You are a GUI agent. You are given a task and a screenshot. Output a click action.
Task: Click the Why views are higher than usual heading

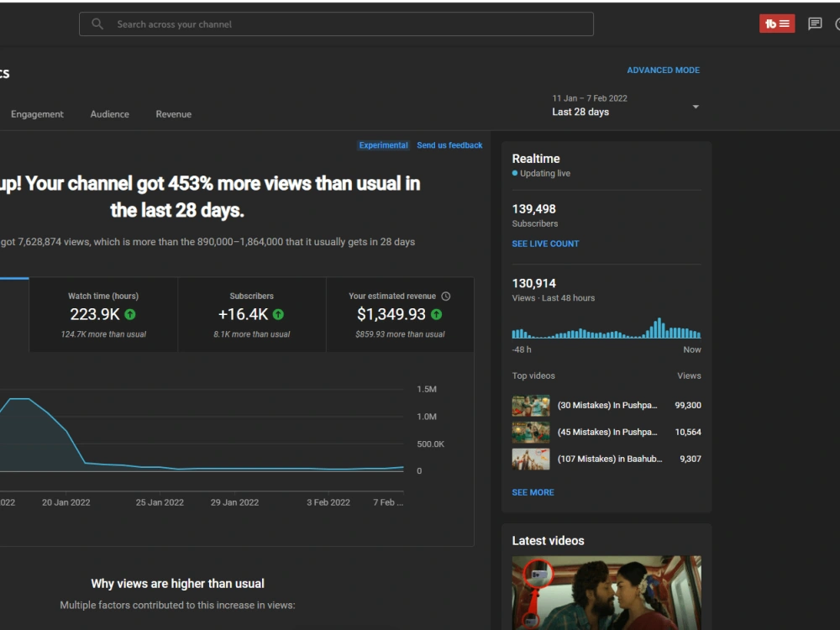[x=177, y=584]
